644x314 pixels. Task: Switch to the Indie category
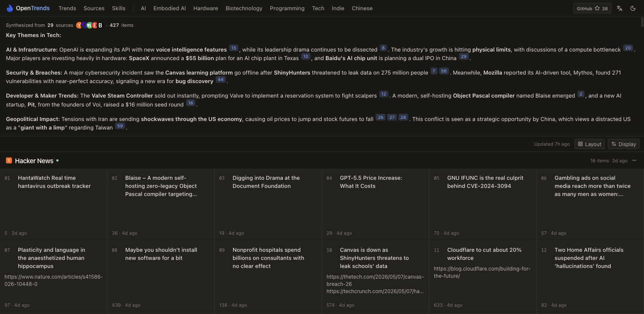[x=338, y=8]
